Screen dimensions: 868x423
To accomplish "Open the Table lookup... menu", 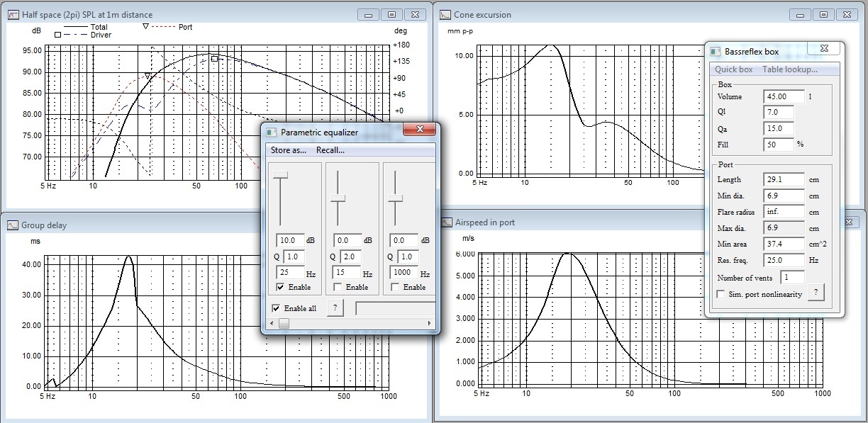I will (789, 69).
